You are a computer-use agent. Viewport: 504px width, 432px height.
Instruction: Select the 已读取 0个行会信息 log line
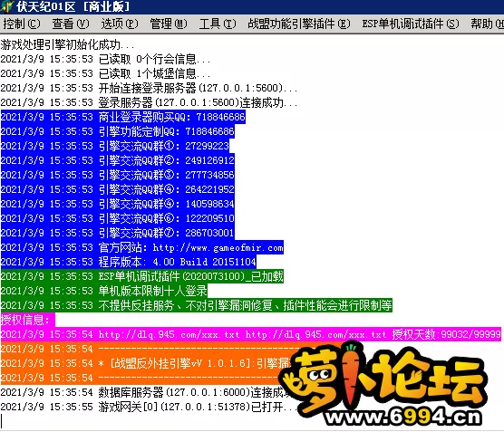105,59
